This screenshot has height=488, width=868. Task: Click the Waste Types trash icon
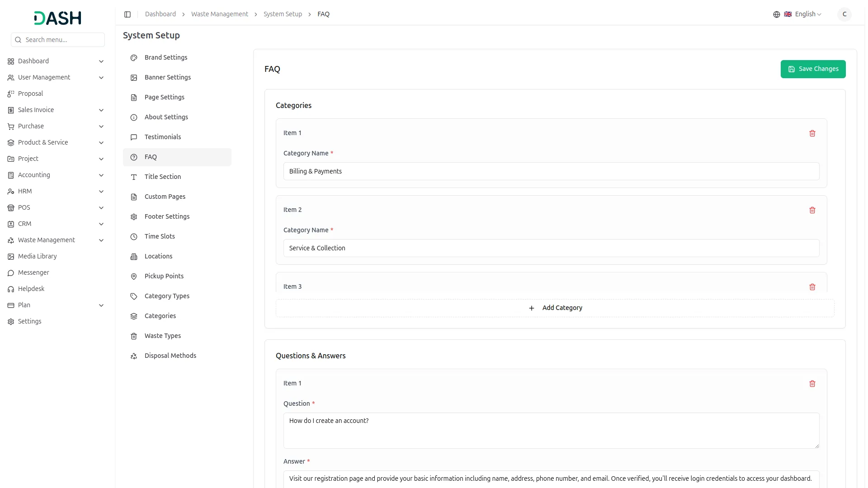134,336
